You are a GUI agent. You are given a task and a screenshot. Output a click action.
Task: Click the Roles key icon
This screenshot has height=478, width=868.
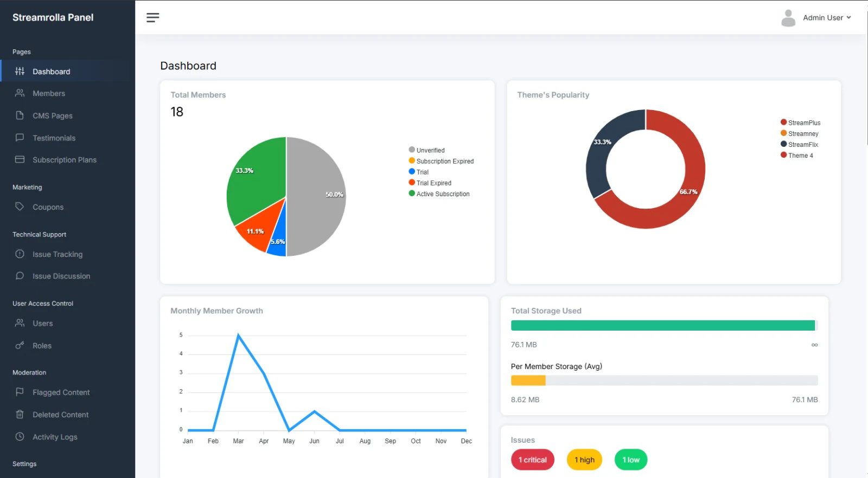[20, 345]
